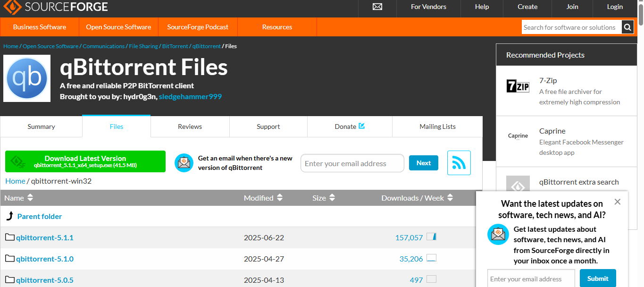Image resolution: width=644 pixels, height=287 pixels.
Task: Sort the file list by Size
Action: coord(324,198)
